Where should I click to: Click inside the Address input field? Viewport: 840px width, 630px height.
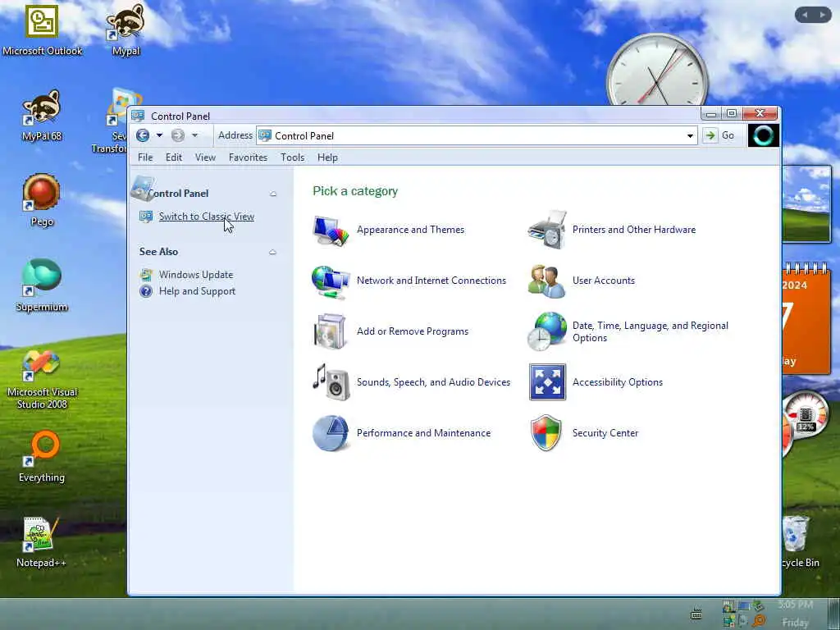477,136
